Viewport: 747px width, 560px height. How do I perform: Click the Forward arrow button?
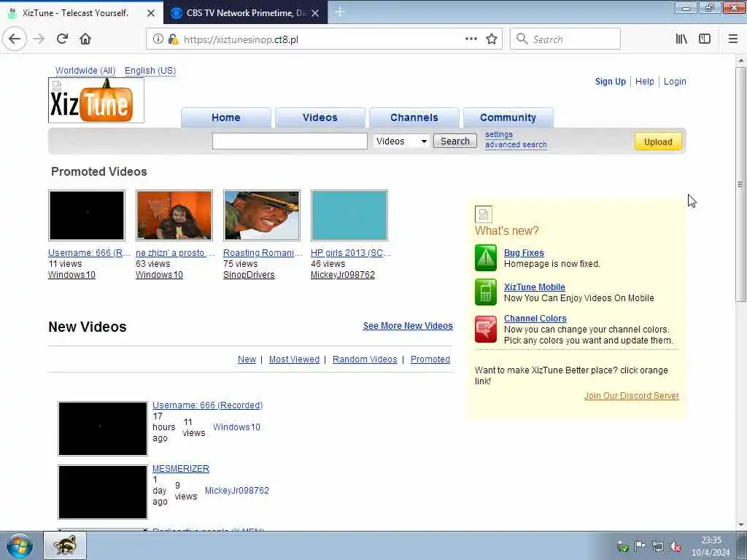pos(39,39)
